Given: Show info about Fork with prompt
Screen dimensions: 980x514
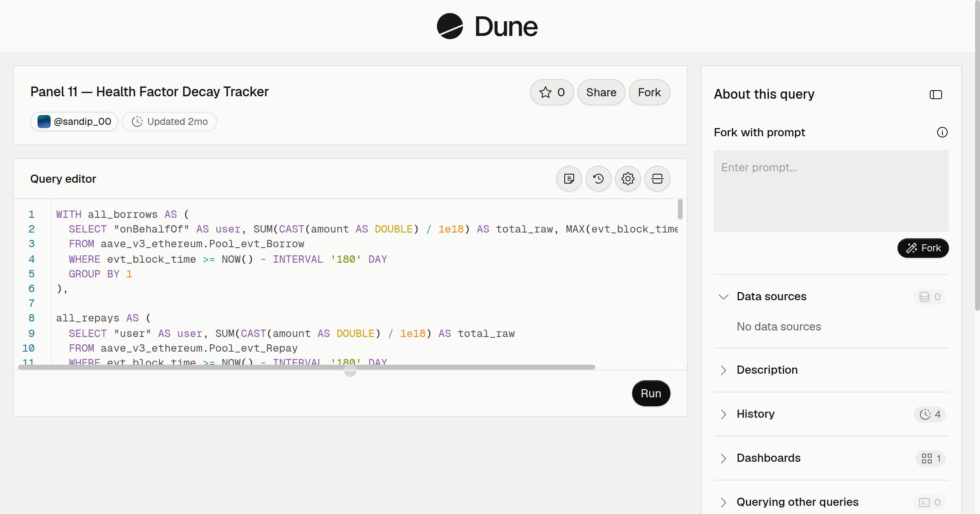Looking at the screenshot, I should tap(942, 132).
